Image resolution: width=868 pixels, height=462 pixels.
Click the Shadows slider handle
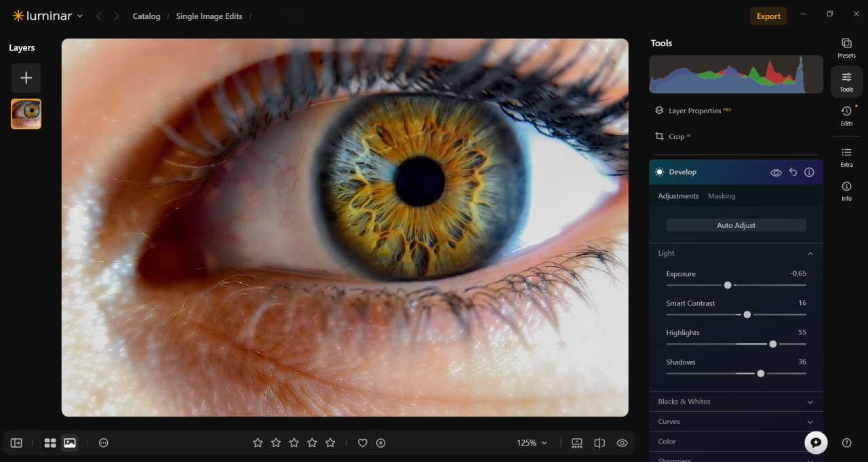click(x=761, y=373)
